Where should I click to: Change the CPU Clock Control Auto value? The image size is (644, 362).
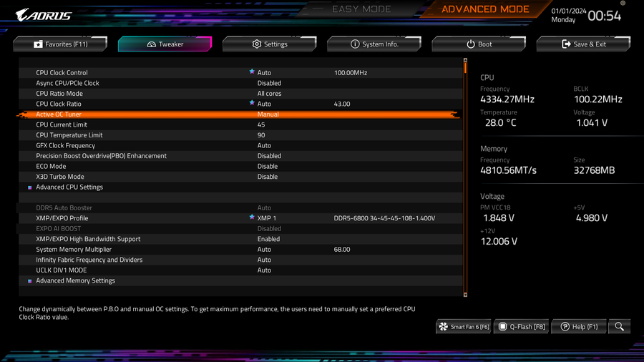[264, 73]
